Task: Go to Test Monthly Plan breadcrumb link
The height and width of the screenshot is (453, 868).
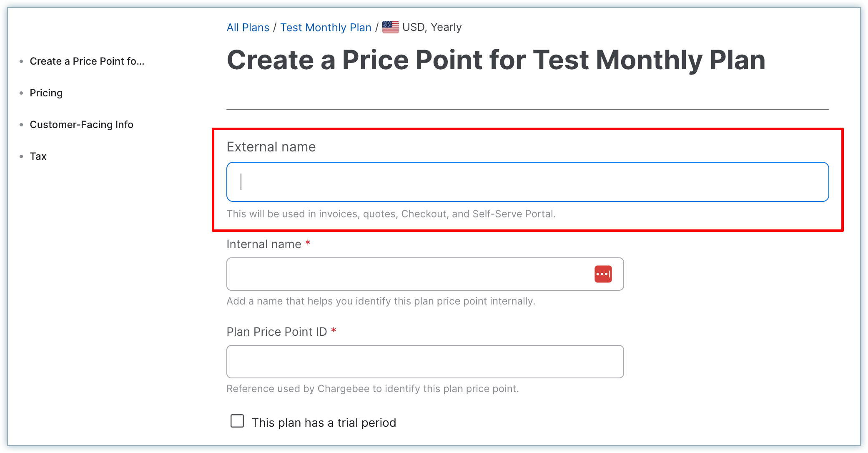Action: click(x=326, y=28)
